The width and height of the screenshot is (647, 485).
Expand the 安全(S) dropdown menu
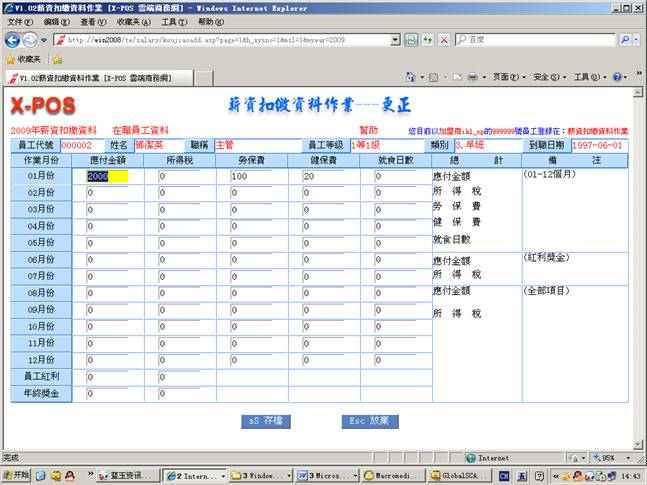pyautogui.click(x=545, y=77)
